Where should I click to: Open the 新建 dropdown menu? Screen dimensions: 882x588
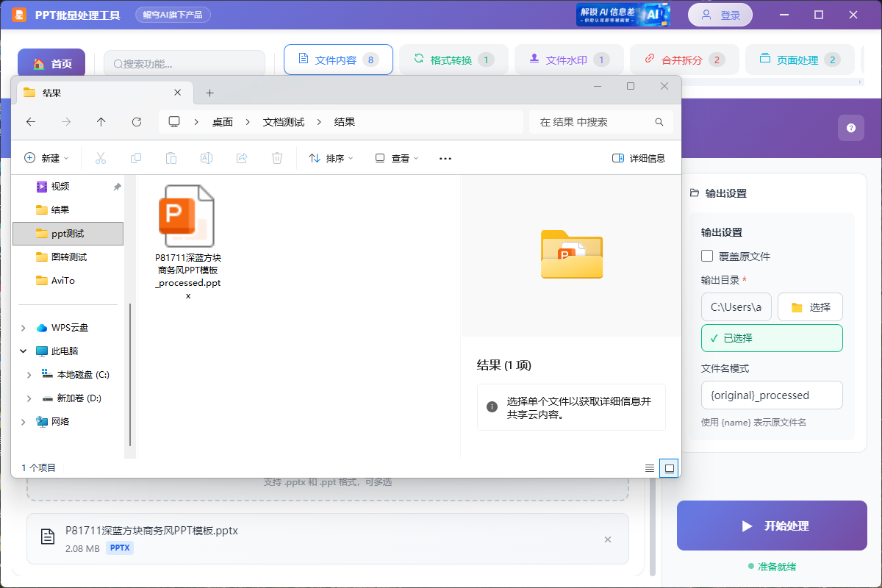pyautogui.click(x=46, y=157)
